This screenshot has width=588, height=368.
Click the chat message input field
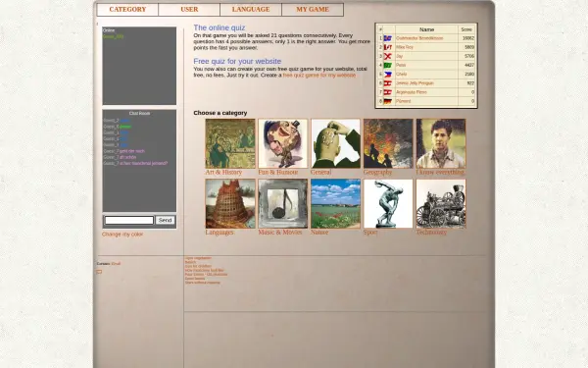click(x=129, y=221)
